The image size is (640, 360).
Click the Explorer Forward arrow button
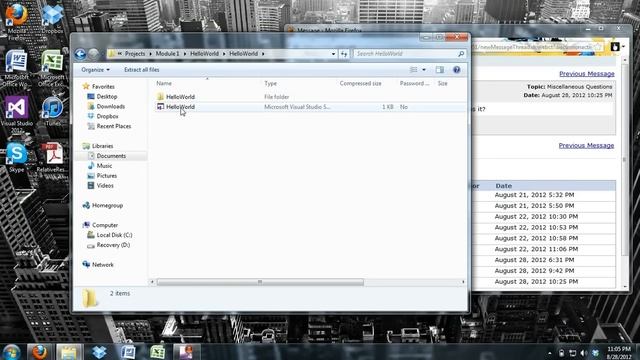[93, 54]
